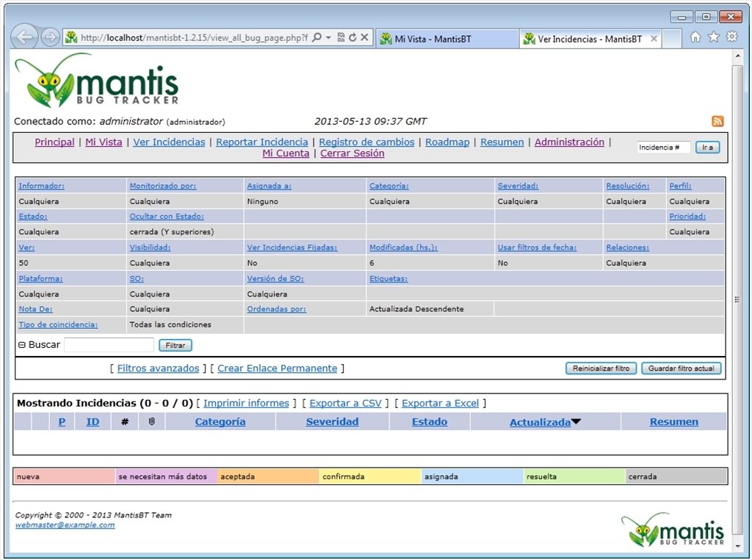
Task: Click the Cerrar Sesión link
Action: 352,153
